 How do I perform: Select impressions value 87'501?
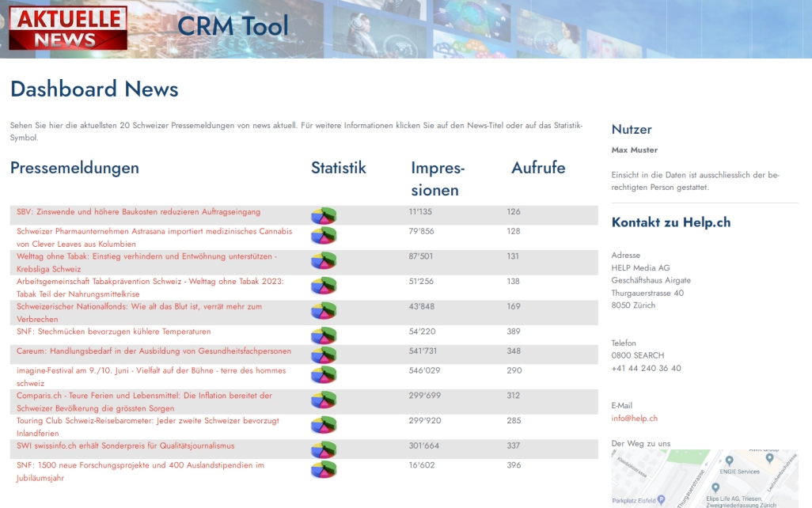[x=420, y=256]
